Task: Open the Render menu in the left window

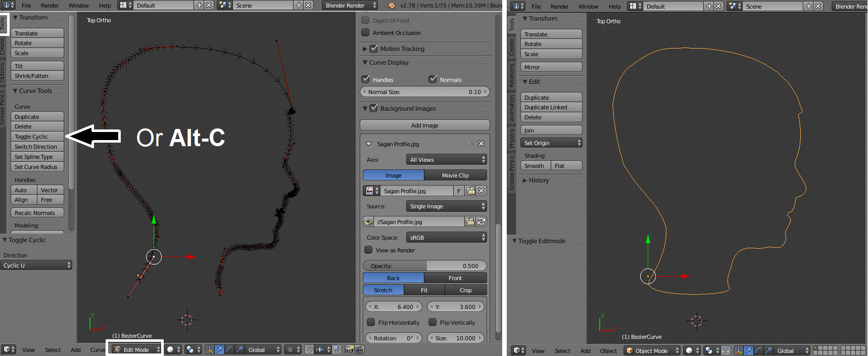Action: coord(50,5)
